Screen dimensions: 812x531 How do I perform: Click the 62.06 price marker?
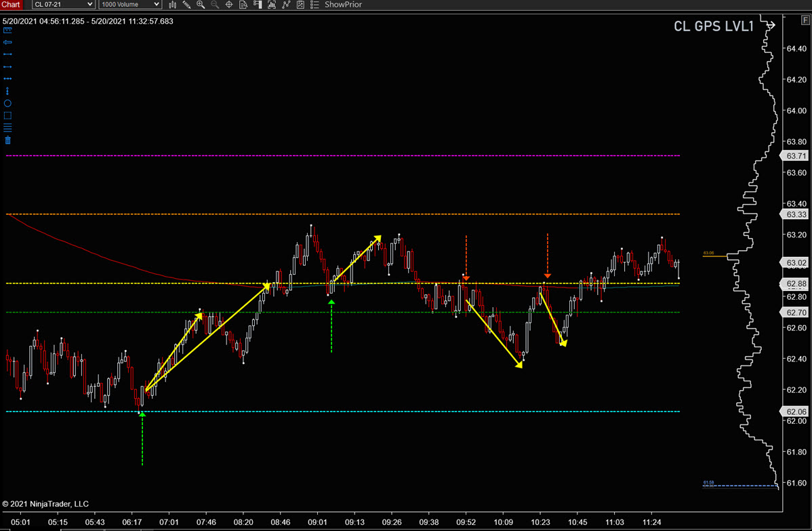point(795,412)
